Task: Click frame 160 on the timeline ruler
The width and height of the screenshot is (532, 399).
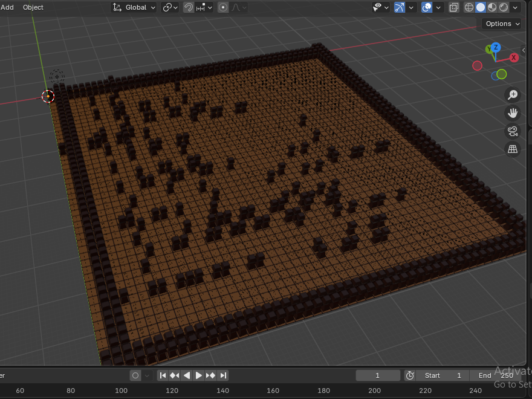Action: click(273, 391)
